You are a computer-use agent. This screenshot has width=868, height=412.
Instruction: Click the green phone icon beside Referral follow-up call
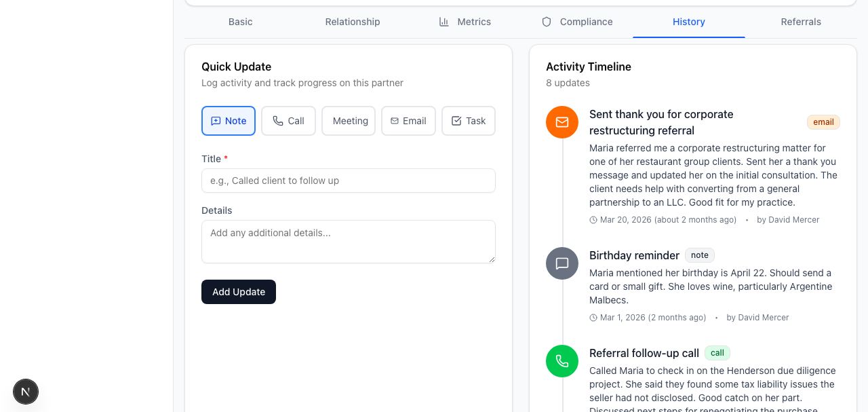coord(562,361)
